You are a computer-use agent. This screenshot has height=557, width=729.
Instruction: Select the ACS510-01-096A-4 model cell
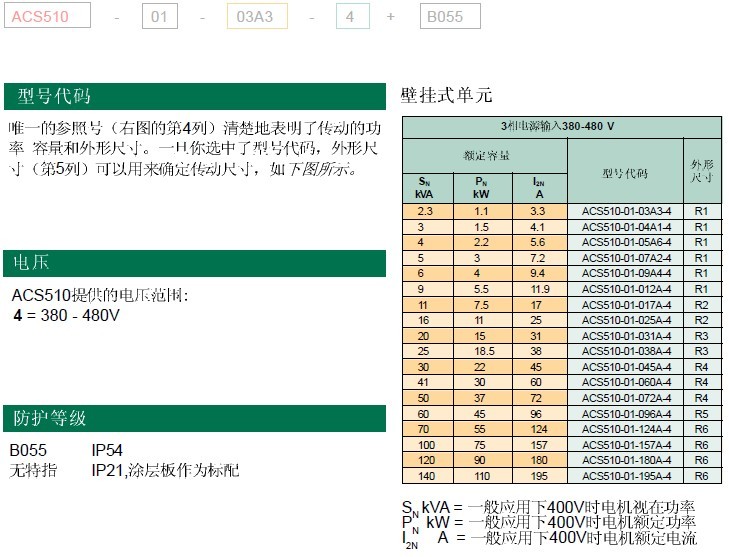[x=626, y=413]
